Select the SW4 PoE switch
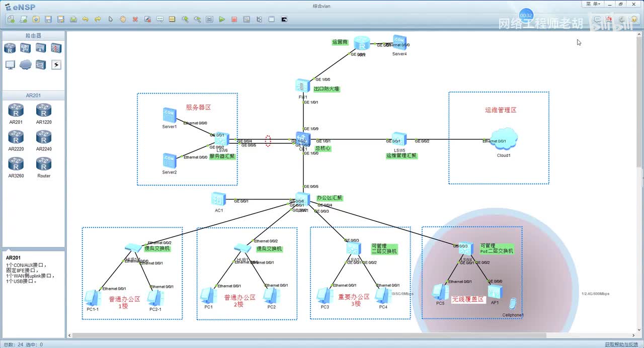This screenshot has height=348, width=644. pos(466,248)
